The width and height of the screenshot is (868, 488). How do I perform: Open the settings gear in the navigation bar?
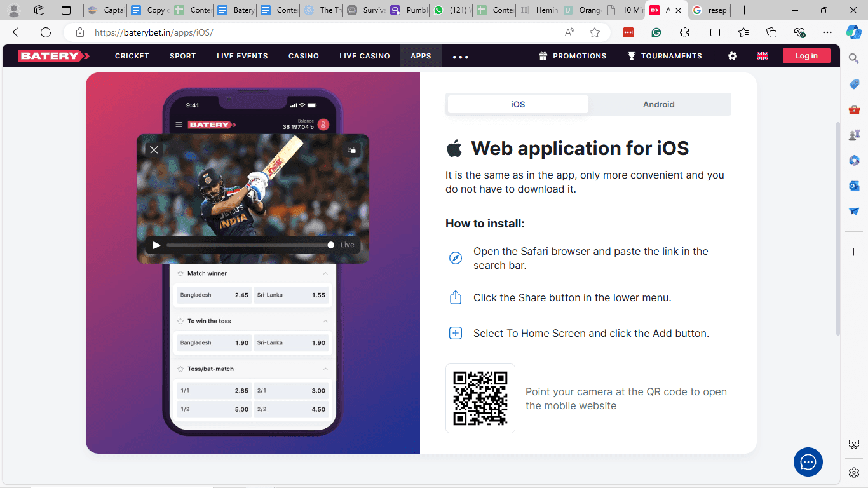point(732,56)
